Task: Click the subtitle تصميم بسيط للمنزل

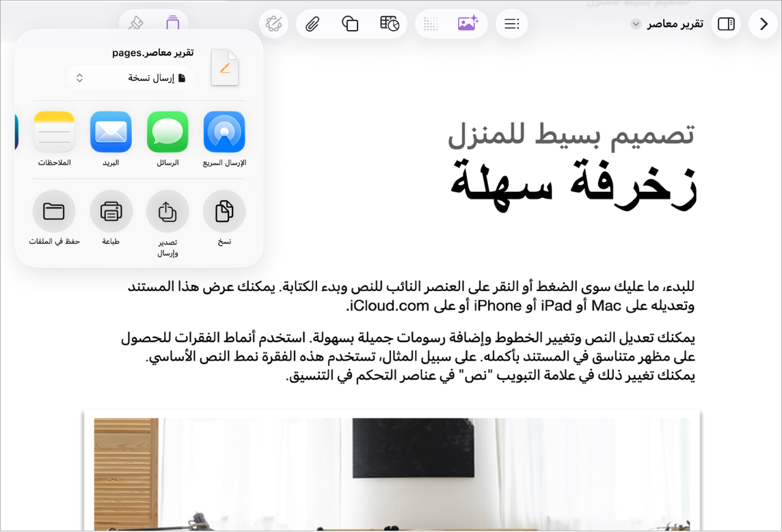Action: (571, 135)
